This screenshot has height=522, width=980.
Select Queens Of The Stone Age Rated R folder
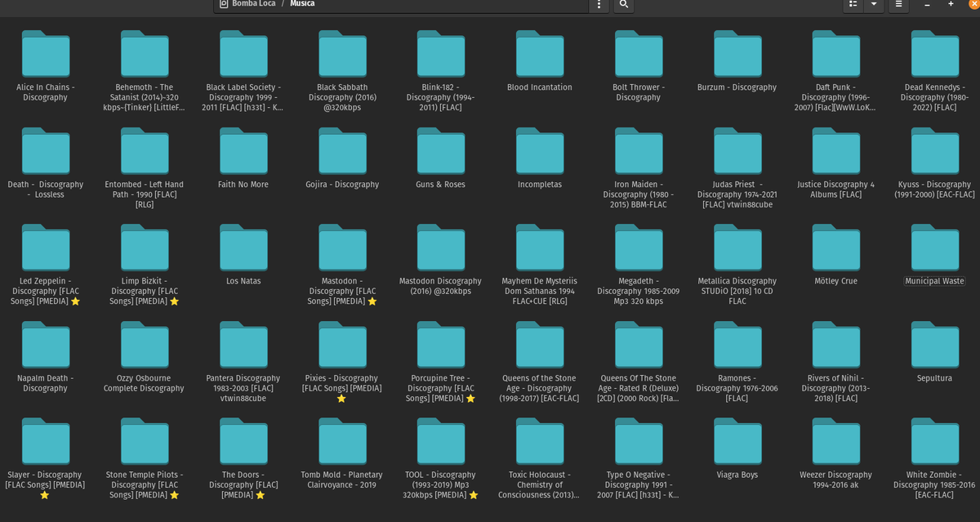click(x=639, y=345)
